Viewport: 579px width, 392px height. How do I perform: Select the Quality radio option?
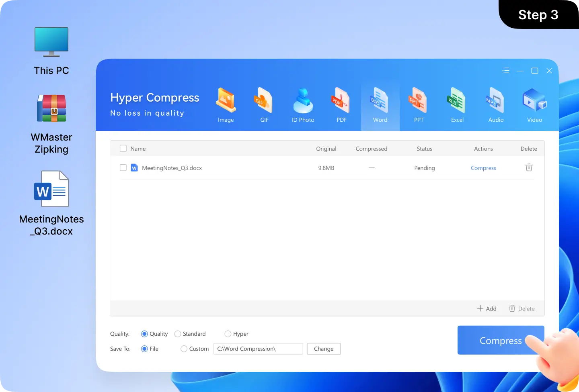(144, 334)
